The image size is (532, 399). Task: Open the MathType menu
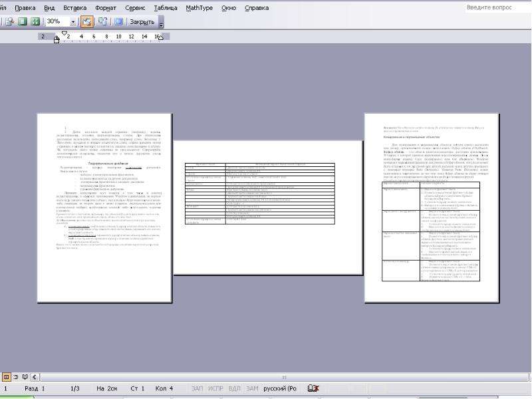pos(199,8)
